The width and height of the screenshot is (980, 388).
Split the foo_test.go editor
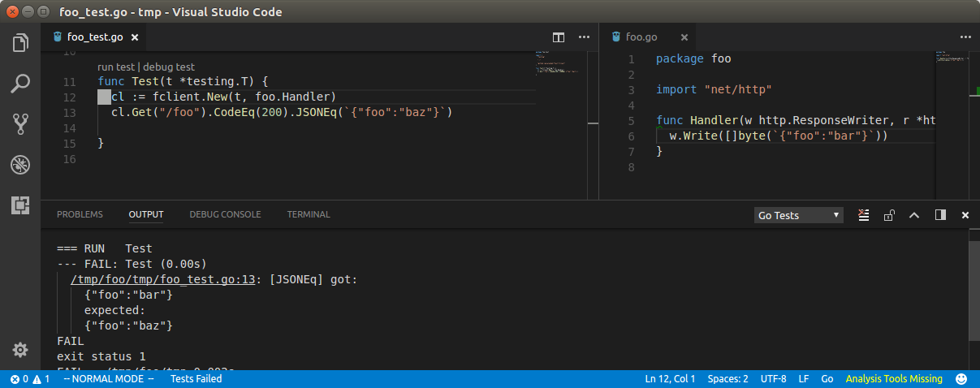coord(559,37)
